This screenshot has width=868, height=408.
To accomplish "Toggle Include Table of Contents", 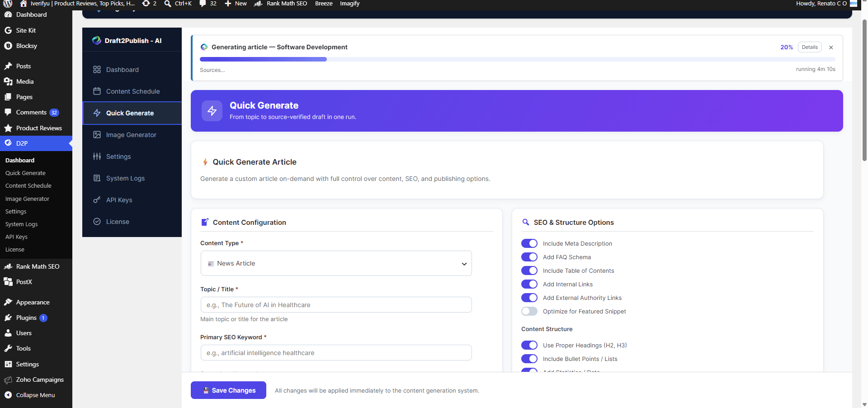I will coord(529,270).
